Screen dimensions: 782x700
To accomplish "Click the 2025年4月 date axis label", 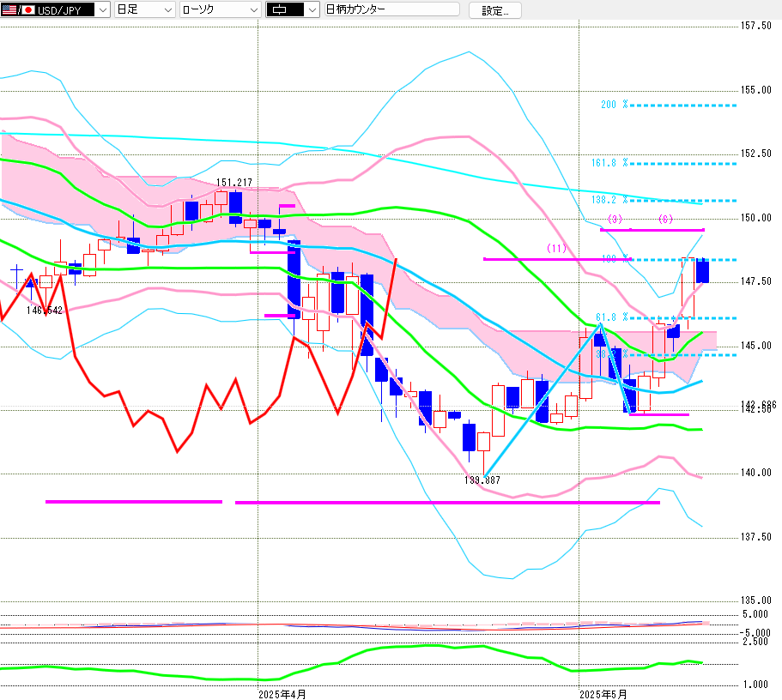I will (x=282, y=695).
